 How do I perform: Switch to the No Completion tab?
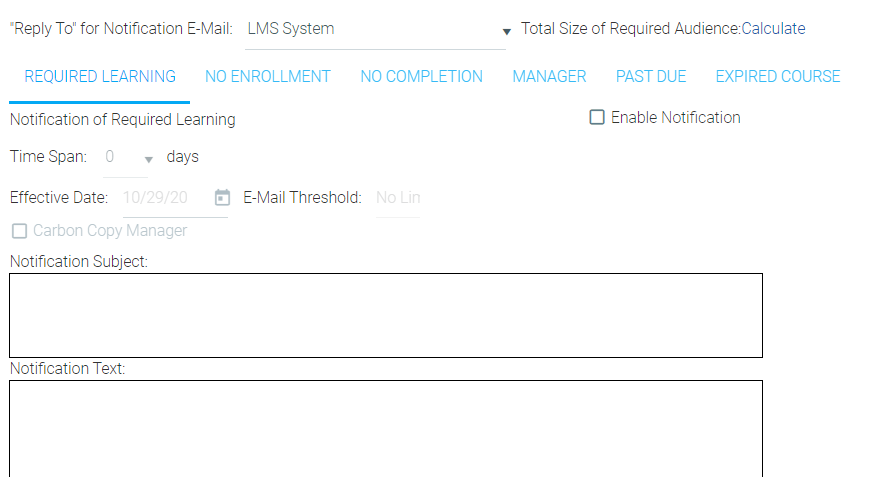421,77
